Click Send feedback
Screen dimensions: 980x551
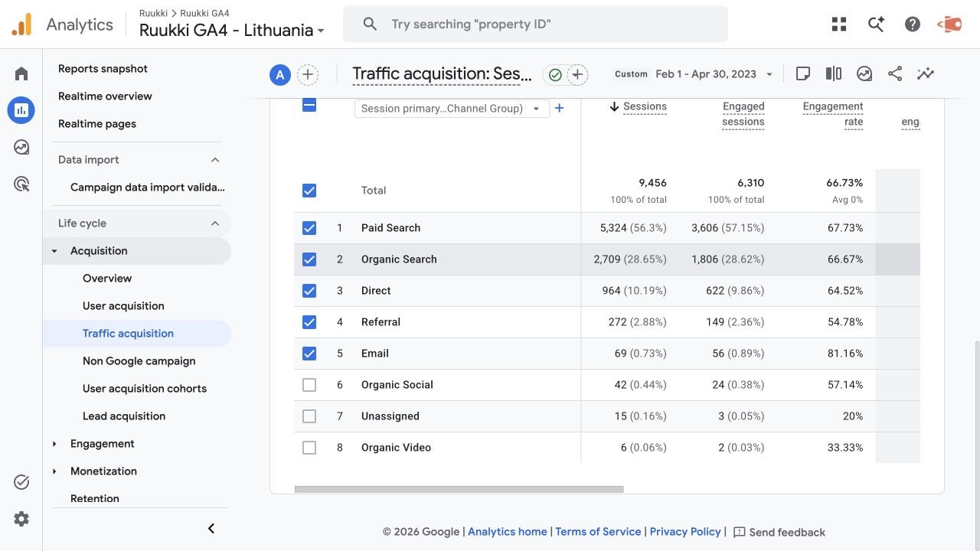pos(779,532)
